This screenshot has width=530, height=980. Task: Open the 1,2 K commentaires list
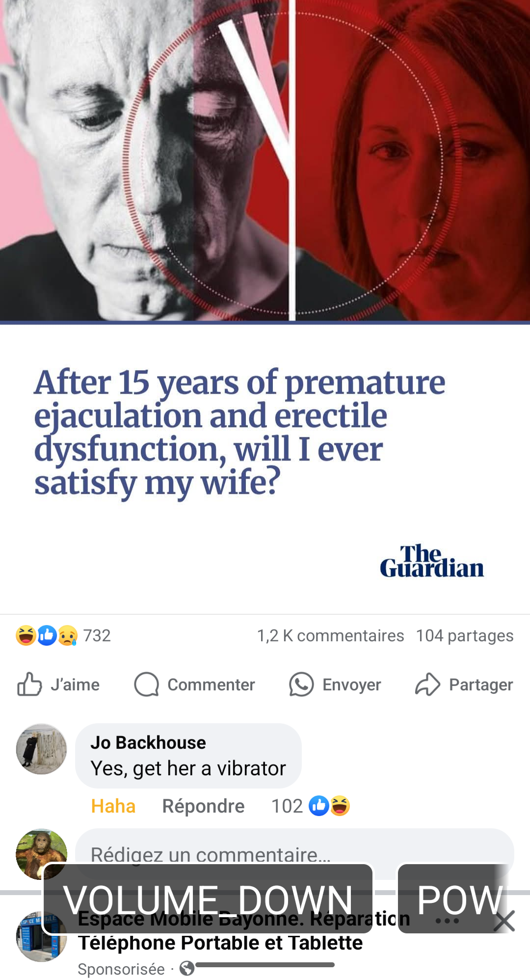(x=331, y=635)
